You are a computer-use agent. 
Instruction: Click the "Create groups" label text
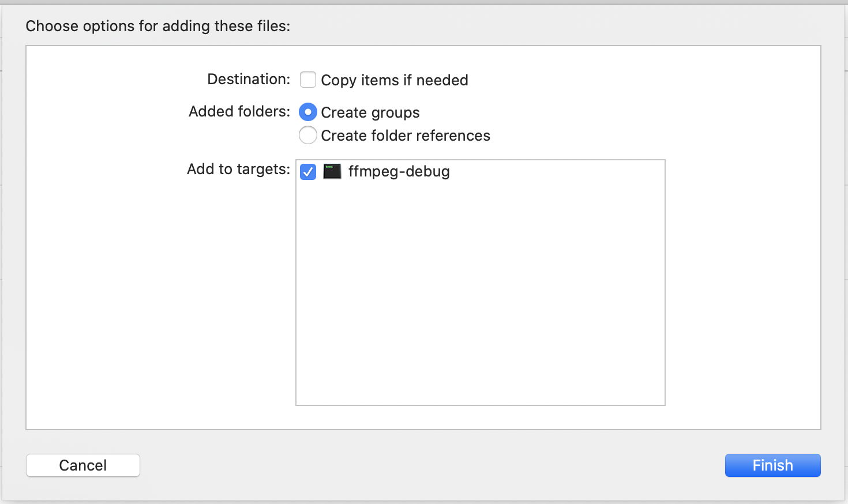tap(370, 112)
